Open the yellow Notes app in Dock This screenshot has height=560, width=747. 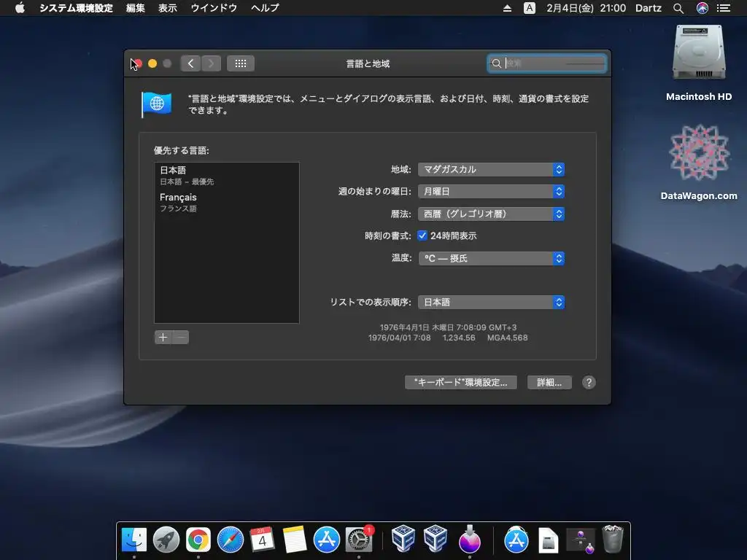[x=295, y=540]
